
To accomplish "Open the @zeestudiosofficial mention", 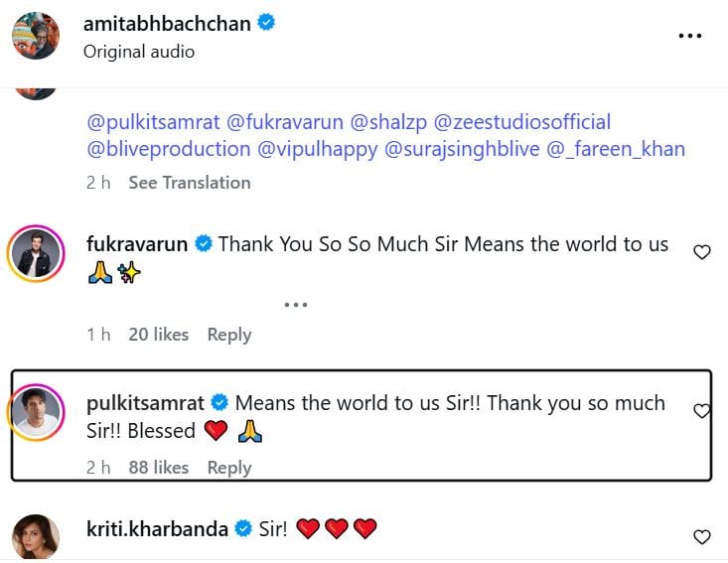I will pyautogui.click(x=530, y=123).
